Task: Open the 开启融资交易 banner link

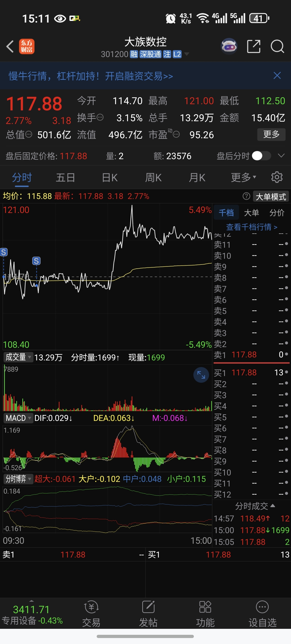Action: point(91,76)
